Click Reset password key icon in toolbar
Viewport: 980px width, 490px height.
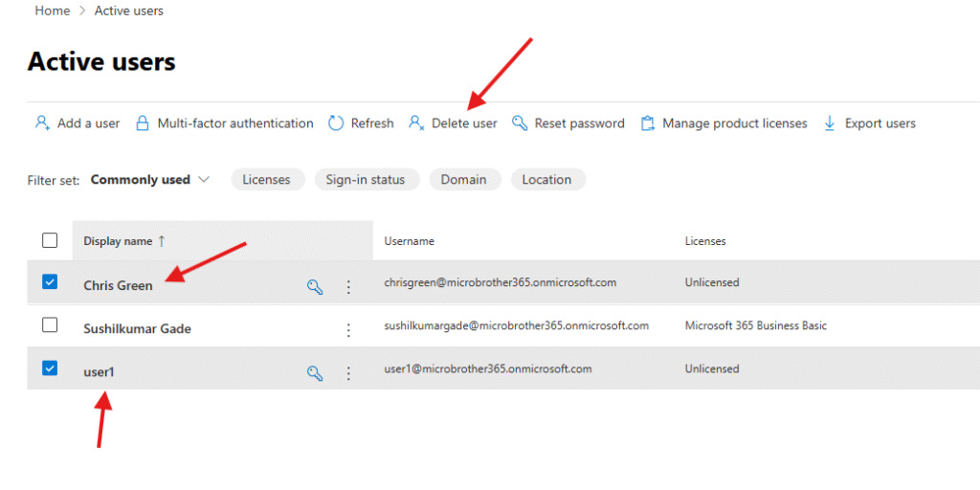tap(520, 123)
